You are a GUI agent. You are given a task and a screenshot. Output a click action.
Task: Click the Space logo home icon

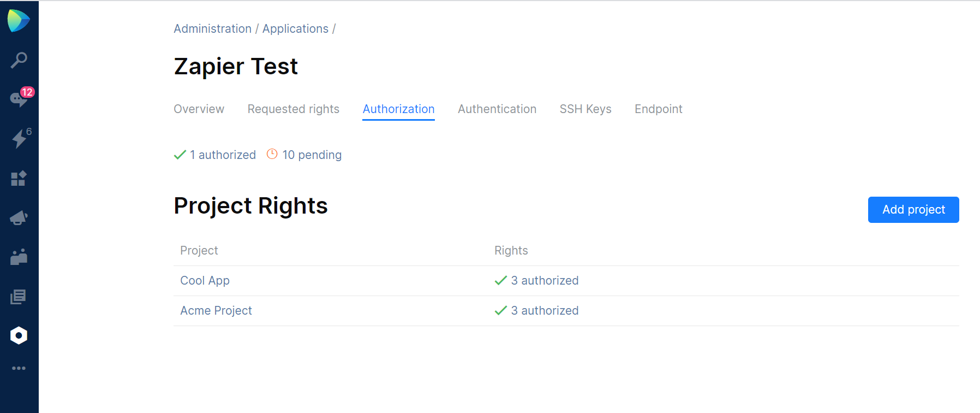pyautogui.click(x=19, y=21)
